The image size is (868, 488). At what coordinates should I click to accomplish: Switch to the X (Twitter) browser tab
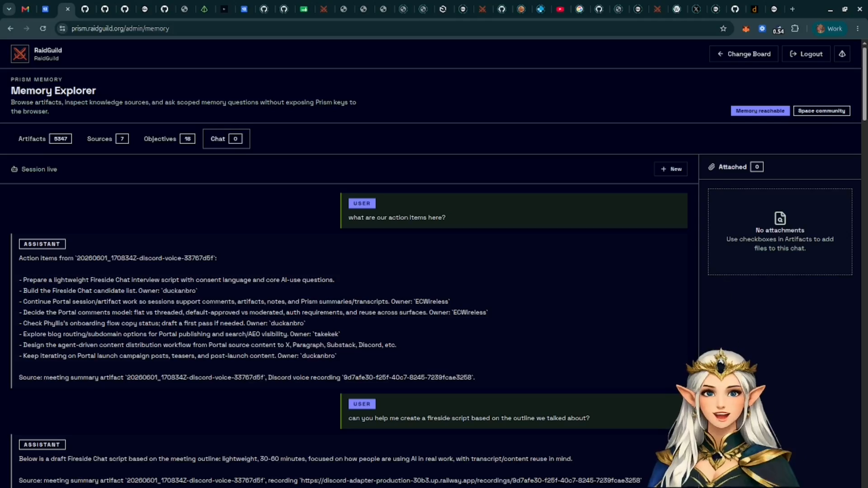pos(696,9)
